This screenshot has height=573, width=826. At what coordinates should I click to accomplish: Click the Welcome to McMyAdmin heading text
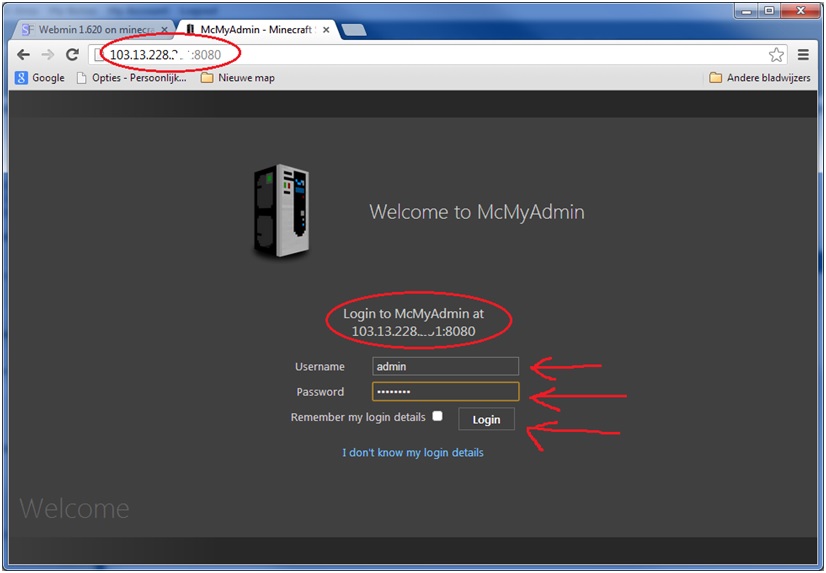(477, 212)
